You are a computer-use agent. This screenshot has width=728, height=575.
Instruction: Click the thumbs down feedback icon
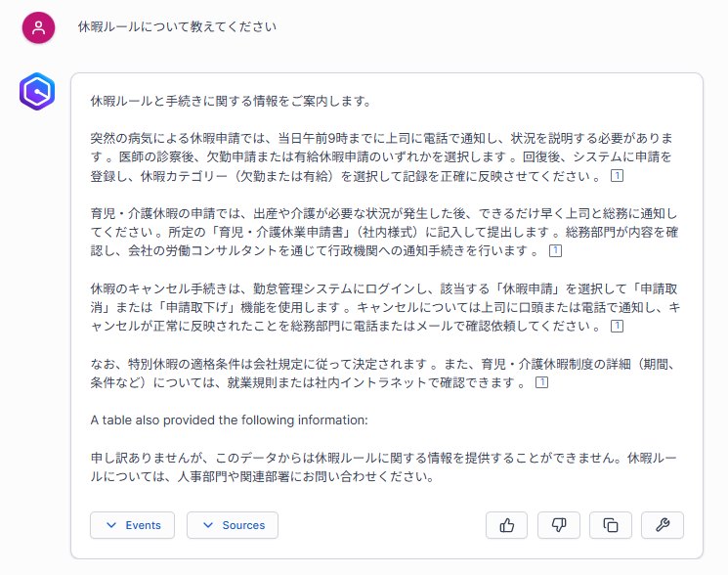(559, 525)
